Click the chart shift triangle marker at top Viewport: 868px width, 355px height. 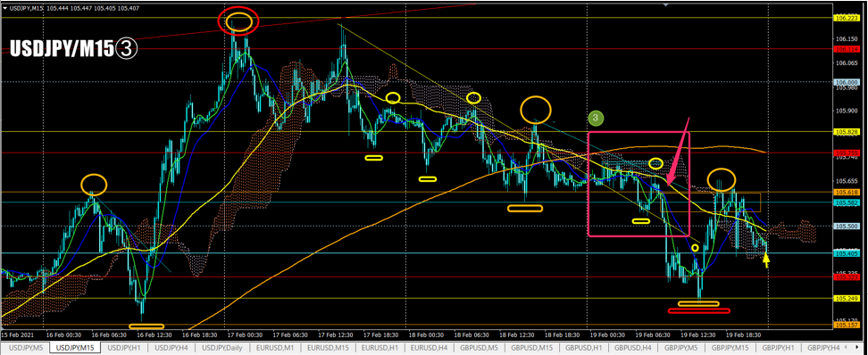(x=667, y=4)
